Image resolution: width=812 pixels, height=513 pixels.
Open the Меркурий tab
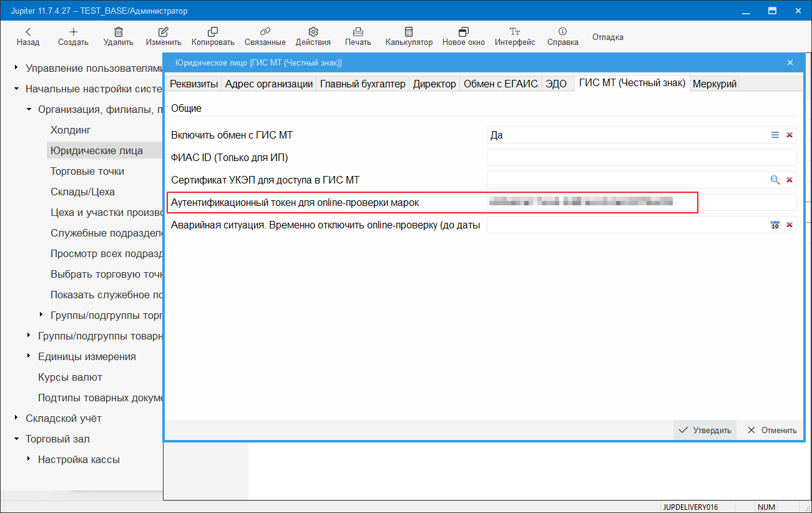[715, 84]
